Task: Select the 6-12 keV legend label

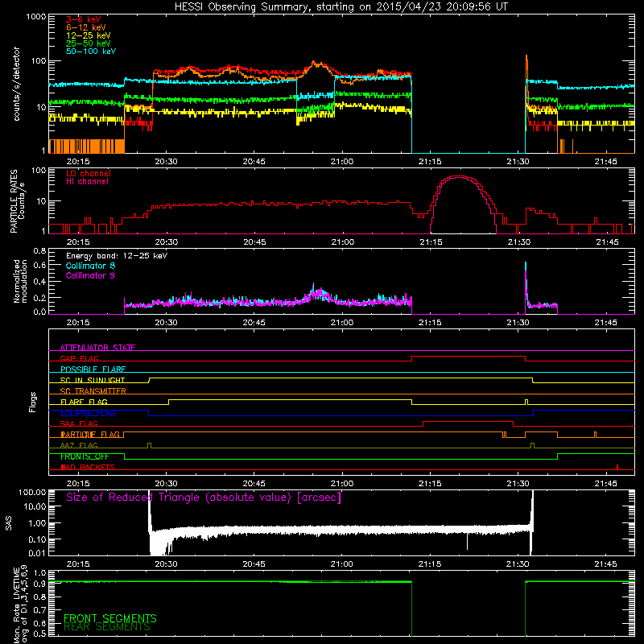Action: pos(86,27)
